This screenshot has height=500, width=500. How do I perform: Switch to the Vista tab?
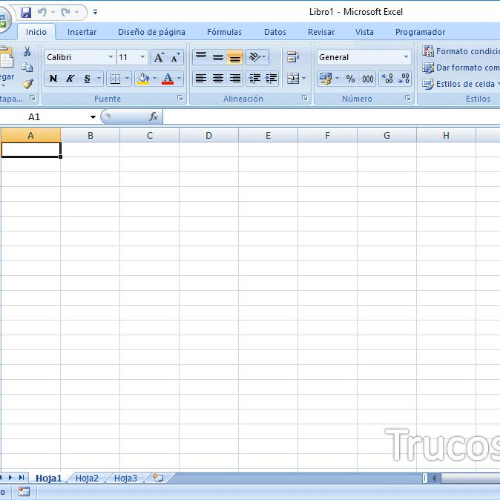tap(364, 32)
